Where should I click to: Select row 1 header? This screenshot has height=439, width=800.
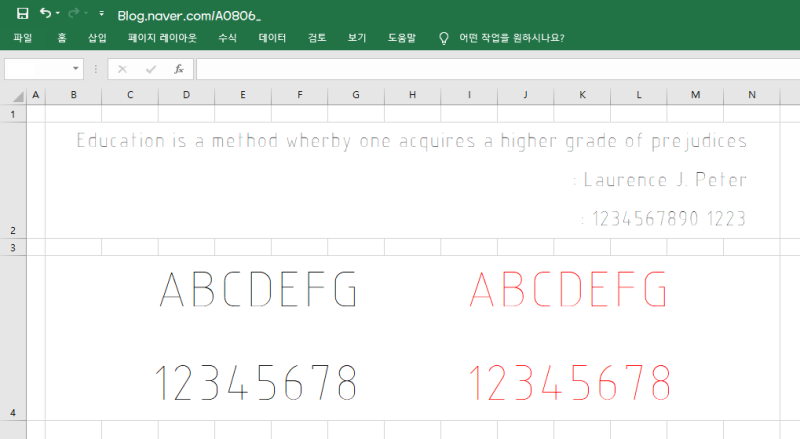pyautogui.click(x=13, y=114)
